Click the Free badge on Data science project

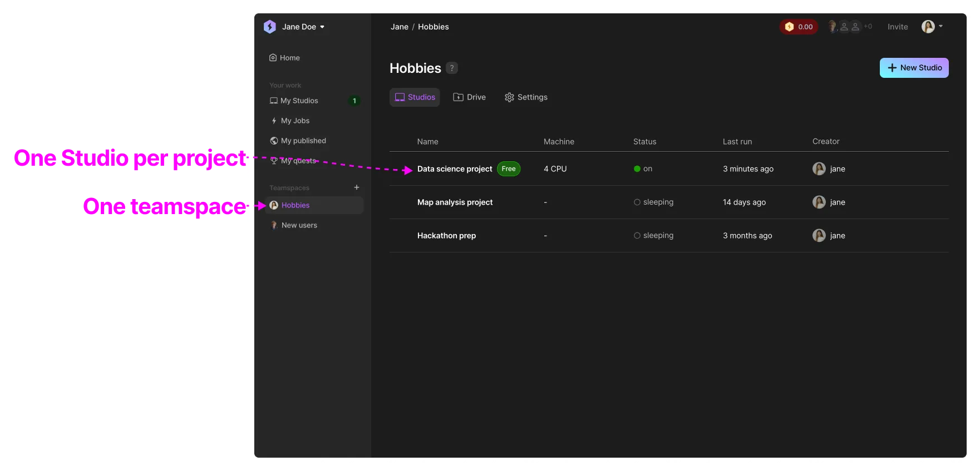click(x=509, y=169)
